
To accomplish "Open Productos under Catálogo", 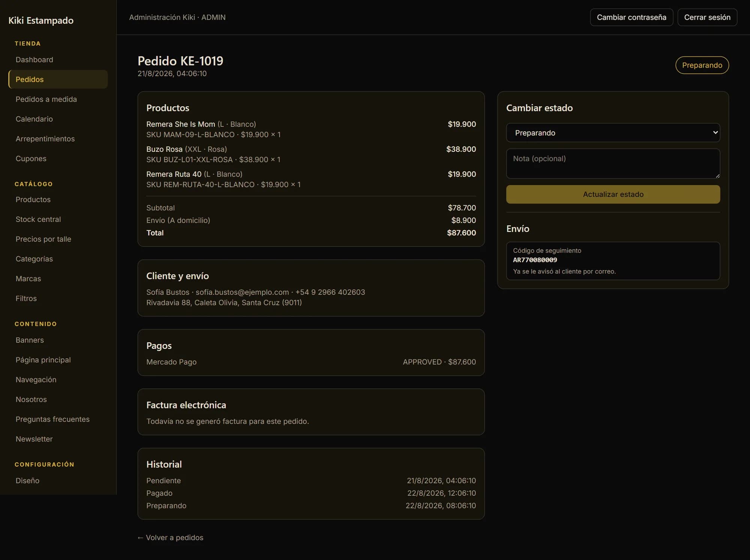I will [58, 199].
